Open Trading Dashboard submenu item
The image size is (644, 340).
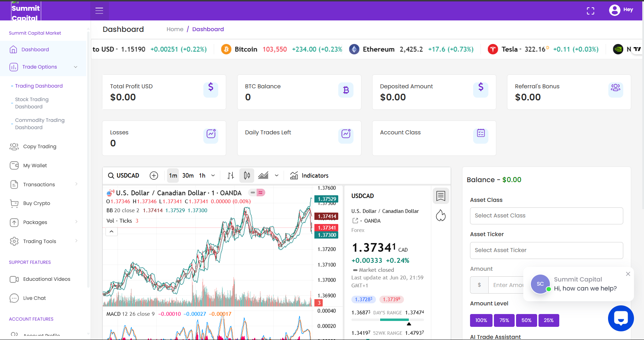tap(39, 86)
